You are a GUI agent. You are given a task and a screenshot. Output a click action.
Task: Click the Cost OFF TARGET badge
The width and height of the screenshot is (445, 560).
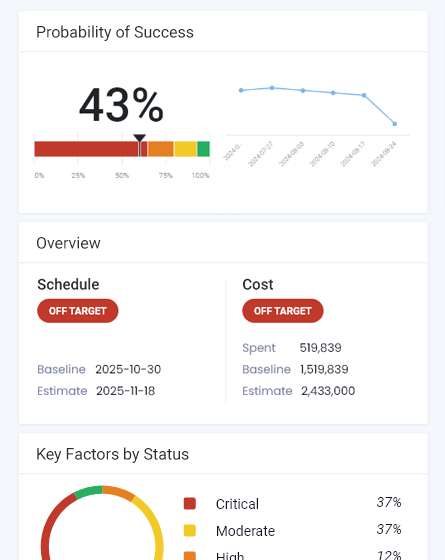282,311
